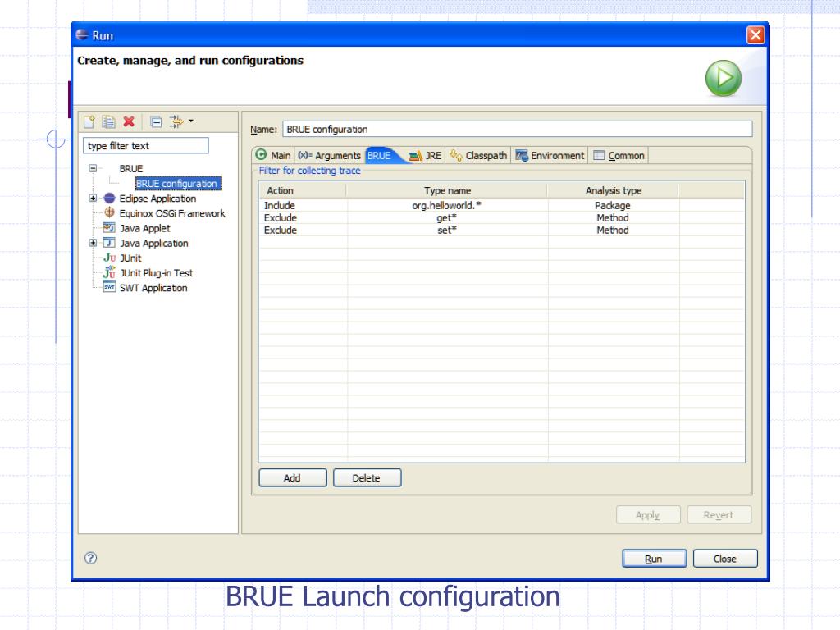Image resolution: width=840 pixels, height=630 pixels.
Task: Click the Apply button
Action: tap(648, 515)
